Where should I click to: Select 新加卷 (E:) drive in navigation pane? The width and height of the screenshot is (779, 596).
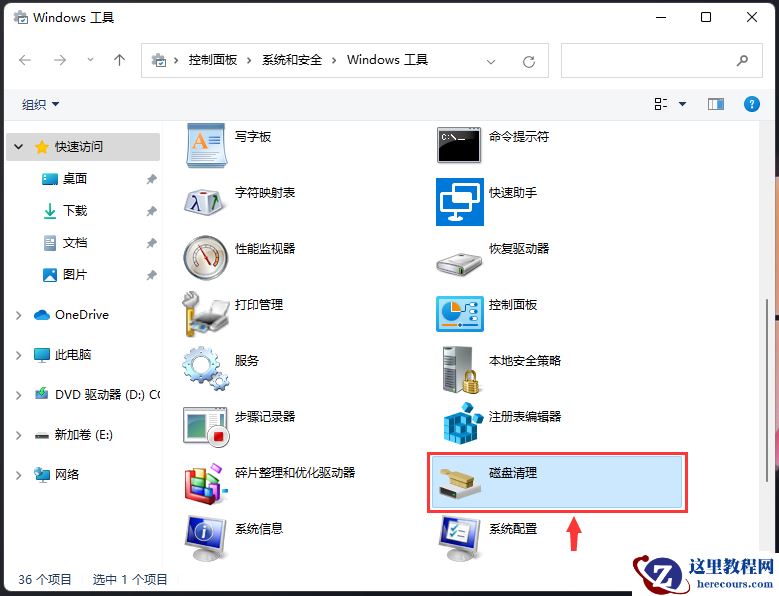[x=83, y=435]
